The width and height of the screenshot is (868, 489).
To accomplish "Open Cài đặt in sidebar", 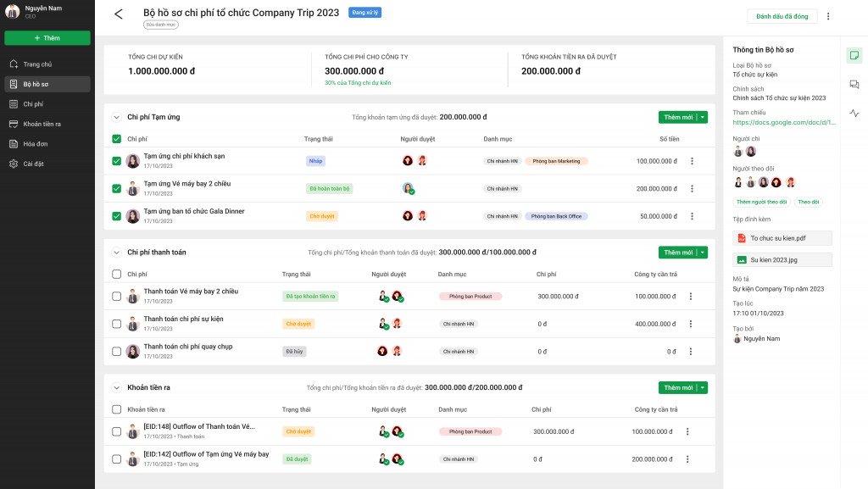I will click(47, 164).
